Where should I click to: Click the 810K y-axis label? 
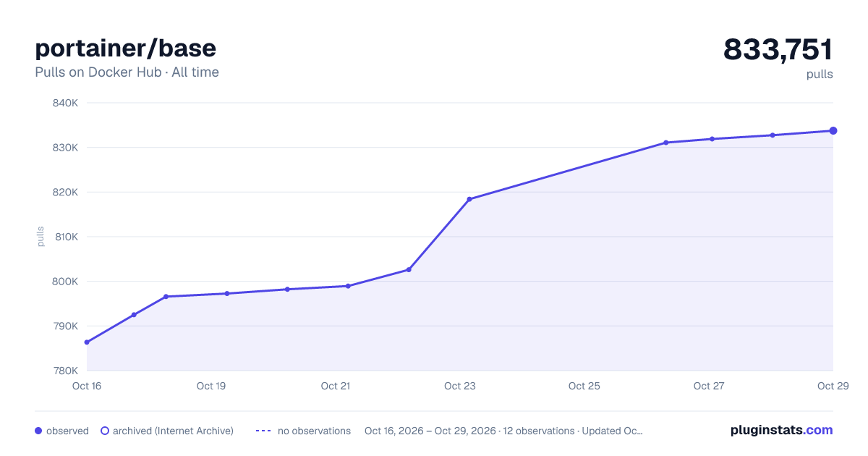[65, 237]
